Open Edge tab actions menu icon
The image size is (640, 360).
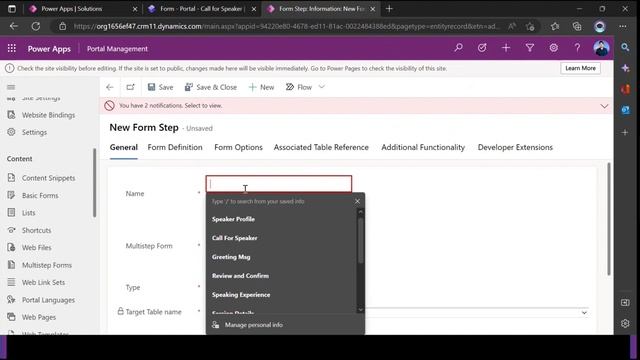(12, 9)
